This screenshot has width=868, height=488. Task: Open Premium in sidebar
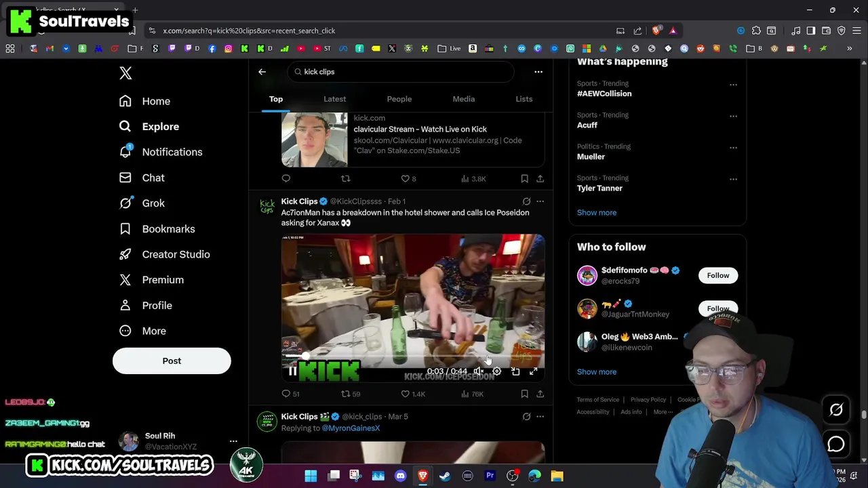tap(151, 280)
